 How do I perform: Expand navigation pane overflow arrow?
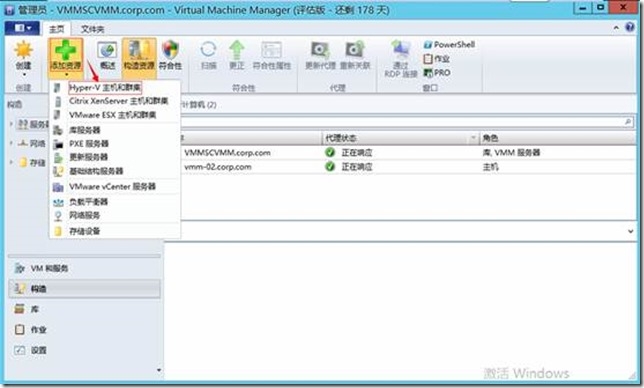(159, 370)
